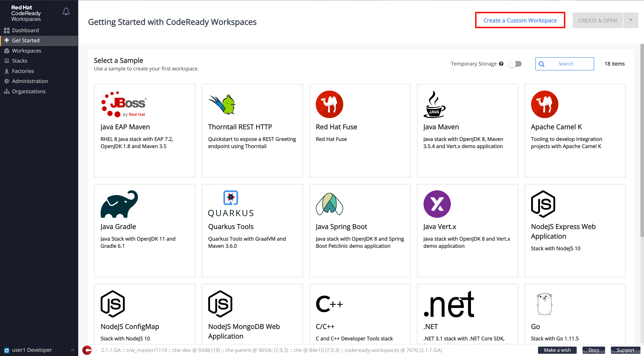Screen dimensions: 644x356
Task: Click the Red Hat CodeReady Workspaces logo text
Action: 26,13
